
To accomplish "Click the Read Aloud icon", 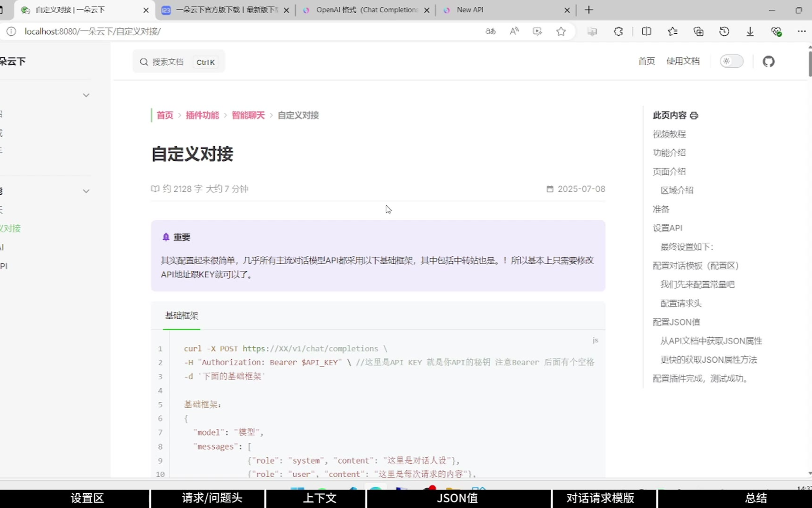I will coord(514,32).
